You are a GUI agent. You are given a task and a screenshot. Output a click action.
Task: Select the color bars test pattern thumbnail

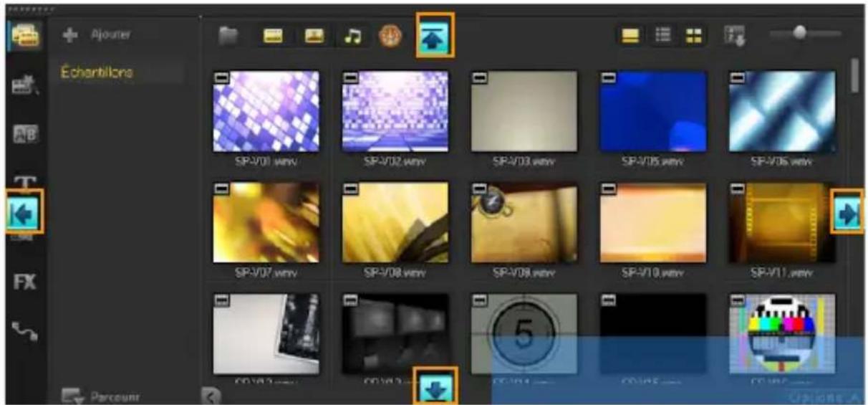pos(781,333)
